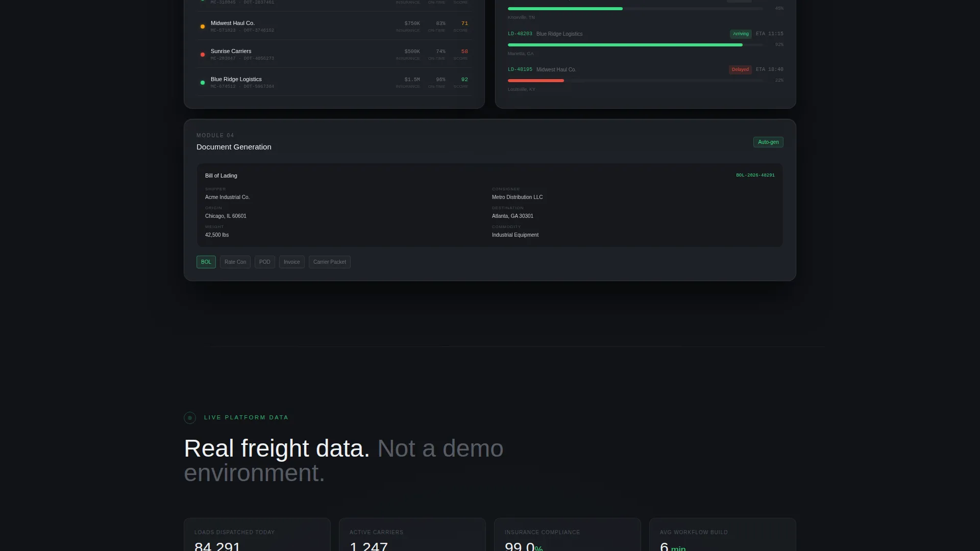980x551 pixels.
Task: Select the Blue Ridge Logistics carrier row name
Action: tap(236, 80)
